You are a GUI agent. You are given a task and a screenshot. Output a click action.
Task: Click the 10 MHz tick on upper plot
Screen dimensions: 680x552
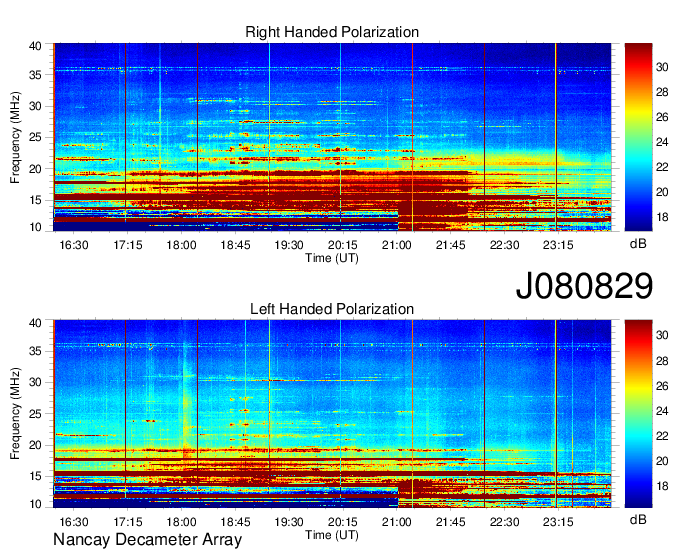tap(35, 227)
